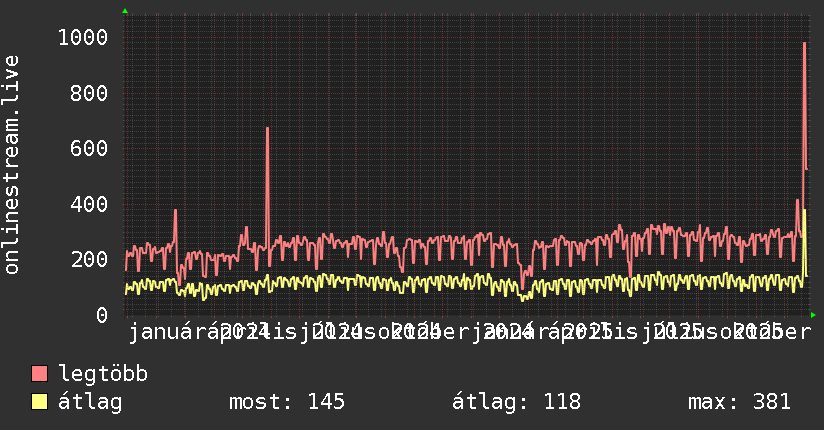
Task: Click the green arrow at top of y-axis
Action: coord(125,11)
